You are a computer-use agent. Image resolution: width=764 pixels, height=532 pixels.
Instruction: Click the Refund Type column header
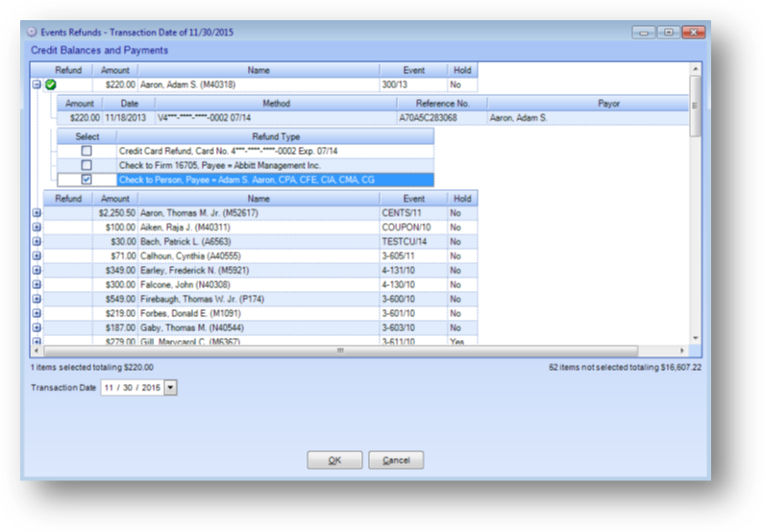tap(275, 136)
